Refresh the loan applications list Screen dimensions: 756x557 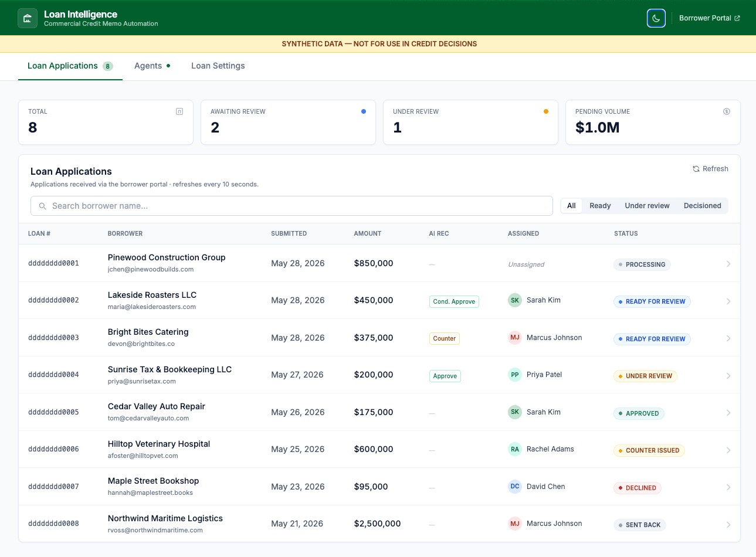710,169
